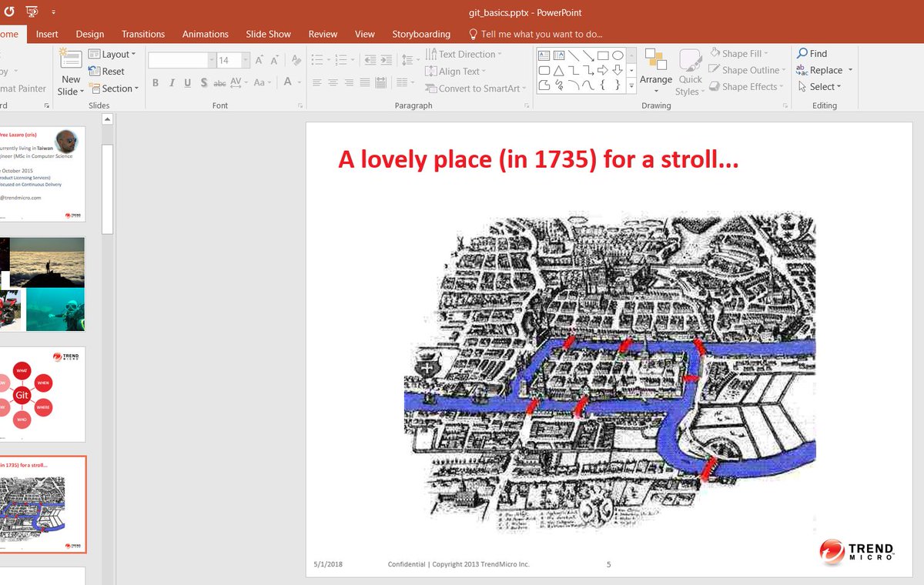This screenshot has width=924, height=585.
Task: Open the Text Direction dropdown
Action: pos(463,54)
